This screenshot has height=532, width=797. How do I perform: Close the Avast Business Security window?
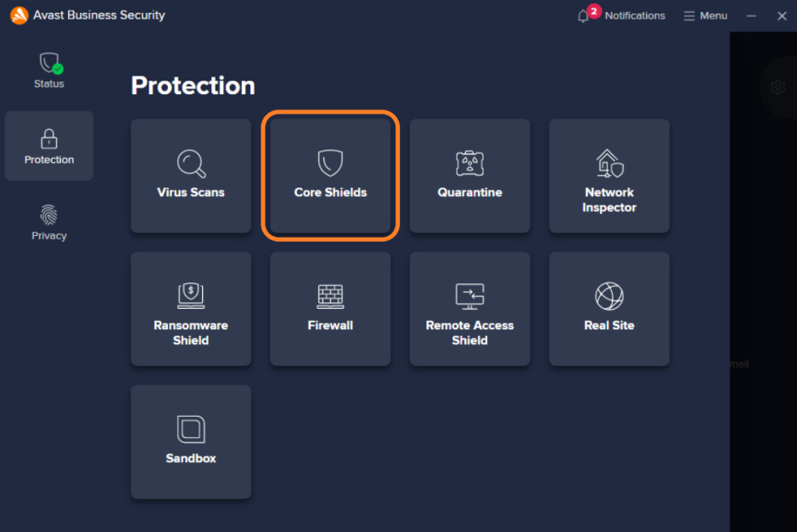coord(782,16)
